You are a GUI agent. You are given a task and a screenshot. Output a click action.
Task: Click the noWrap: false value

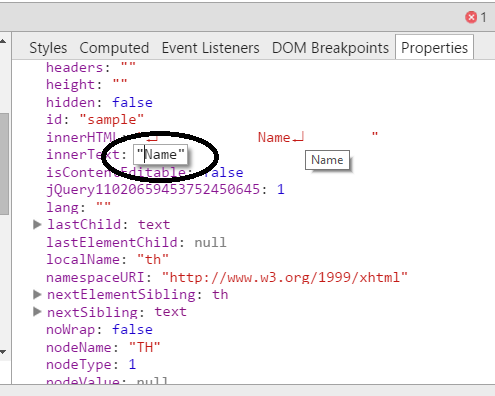point(132,329)
